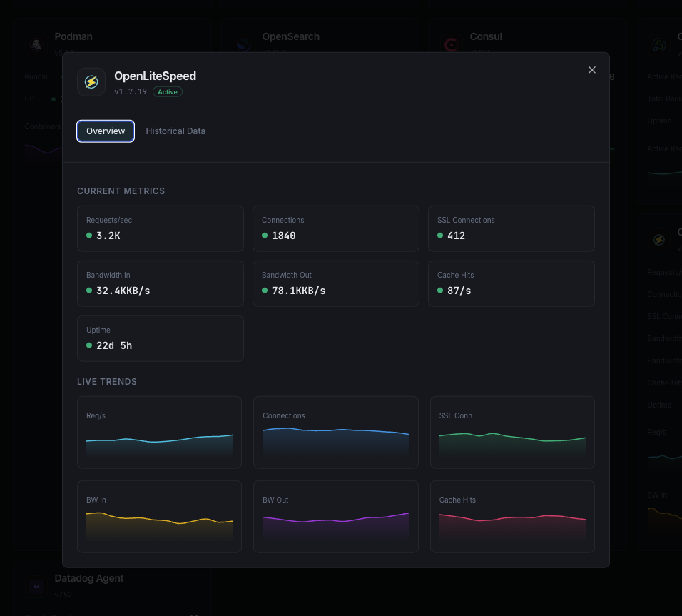682x616 pixels.
Task: Open the Historical Data tab
Action: coord(175,131)
